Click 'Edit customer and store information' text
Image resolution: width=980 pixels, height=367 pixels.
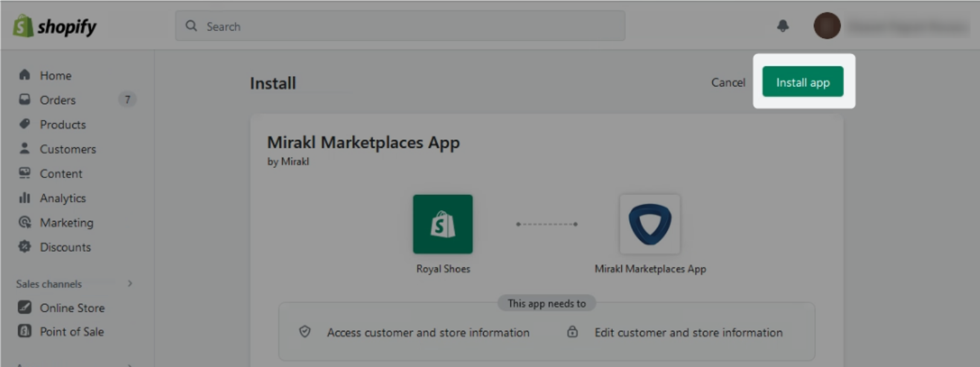click(688, 333)
